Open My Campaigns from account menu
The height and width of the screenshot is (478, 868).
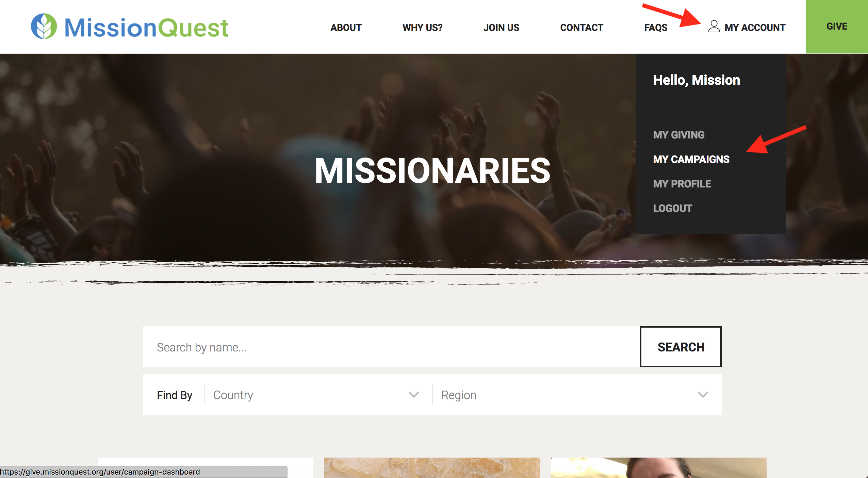click(x=691, y=159)
